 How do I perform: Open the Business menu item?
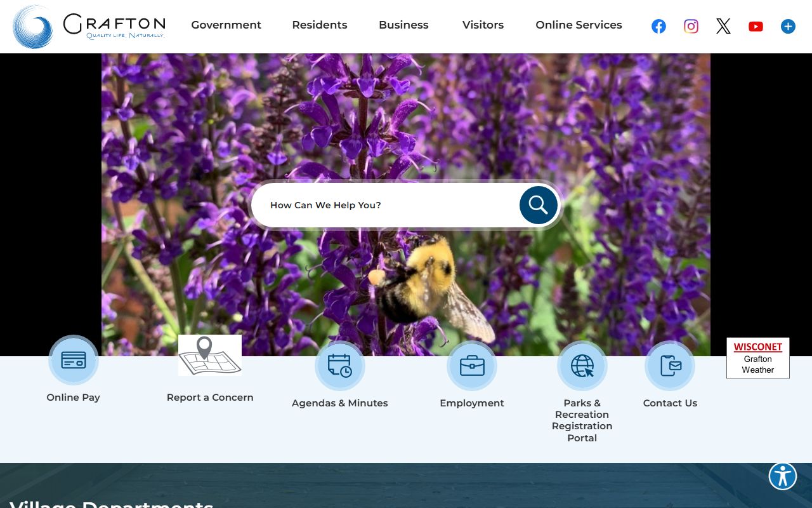click(403, 25)
